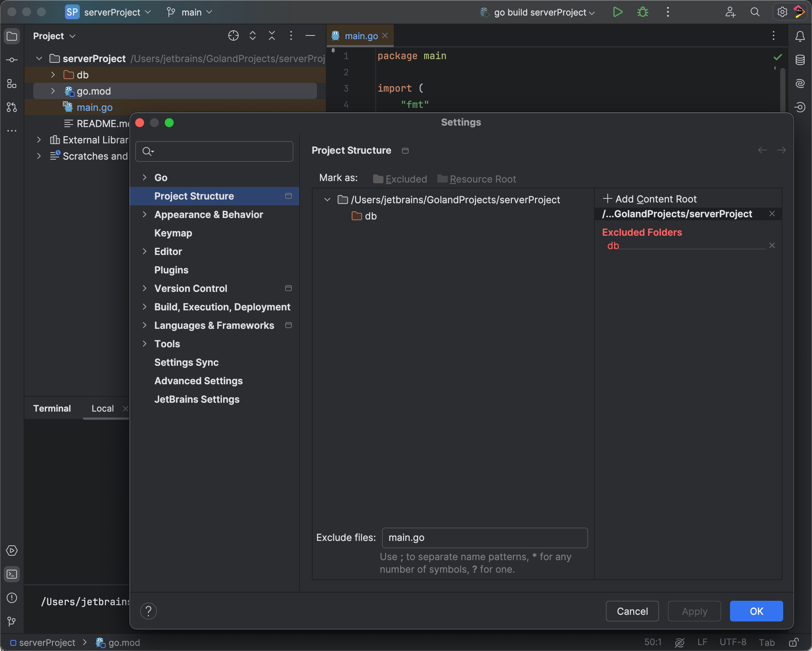This screenshot has height=651, width=812.
Task: Mark folder as Excluded
Action: pyautogui.click(x=400, y=179)
